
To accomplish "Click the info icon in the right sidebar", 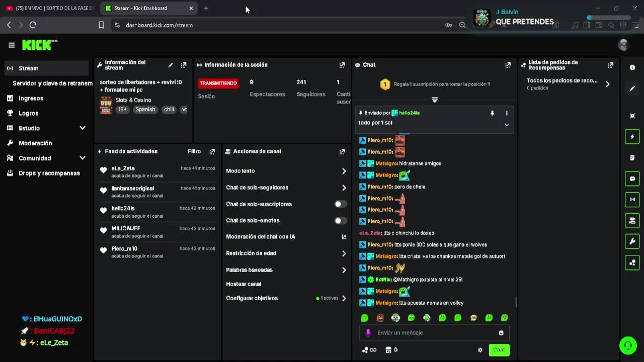I will point(632,67).
